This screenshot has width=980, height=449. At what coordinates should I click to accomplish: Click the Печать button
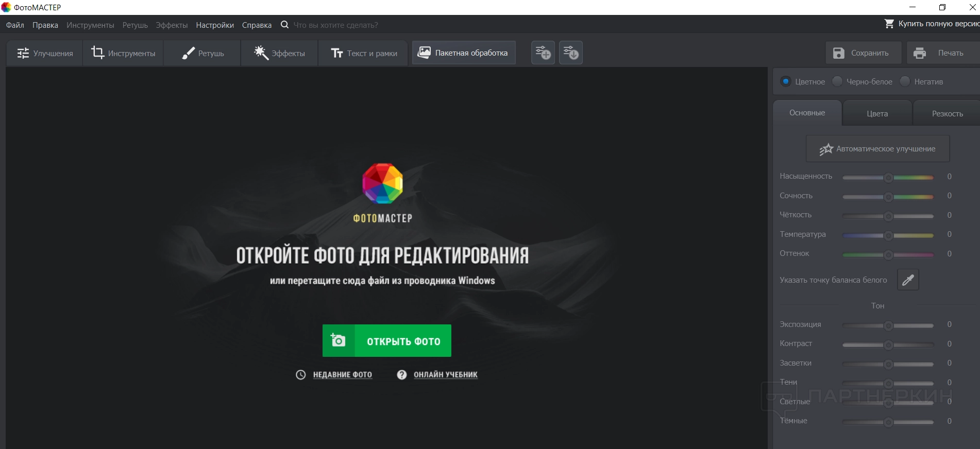(943, 53)
